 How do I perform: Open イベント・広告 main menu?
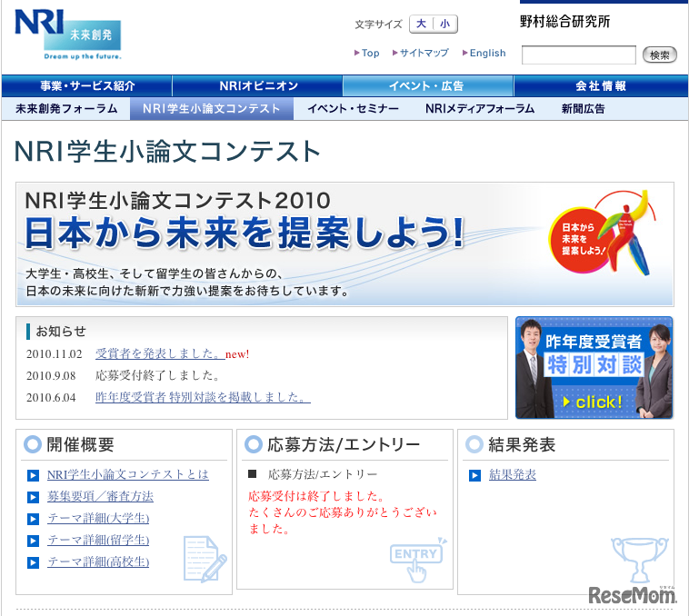pos(427,85)
